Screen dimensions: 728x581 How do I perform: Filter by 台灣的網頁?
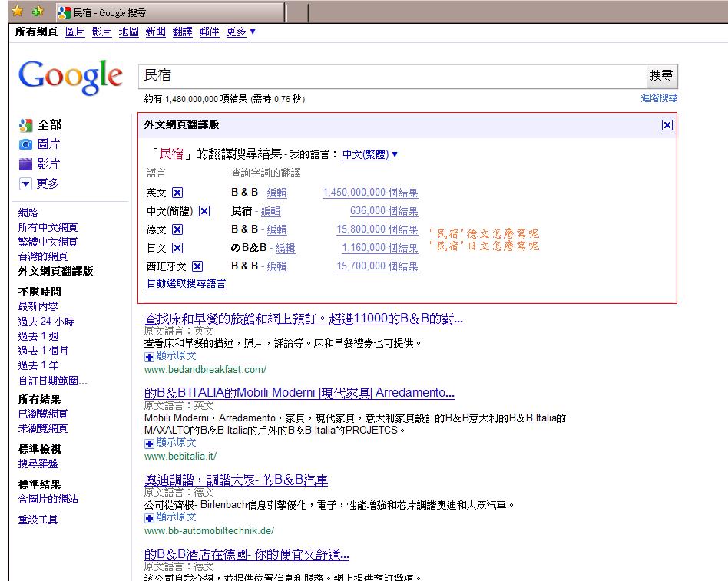[x=43, y=256]
